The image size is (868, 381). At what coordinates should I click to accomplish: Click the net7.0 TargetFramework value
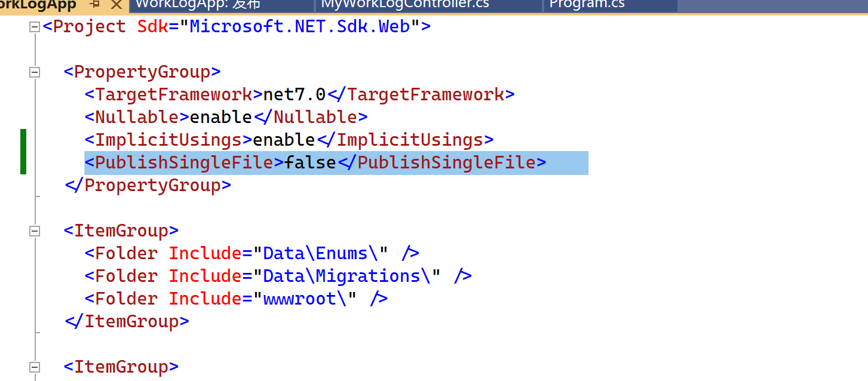(x=295, y=94)
